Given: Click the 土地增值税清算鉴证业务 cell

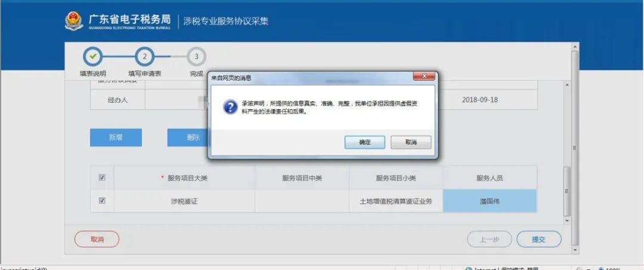Looking at the screenshot, I should click(x=396, y=201).
